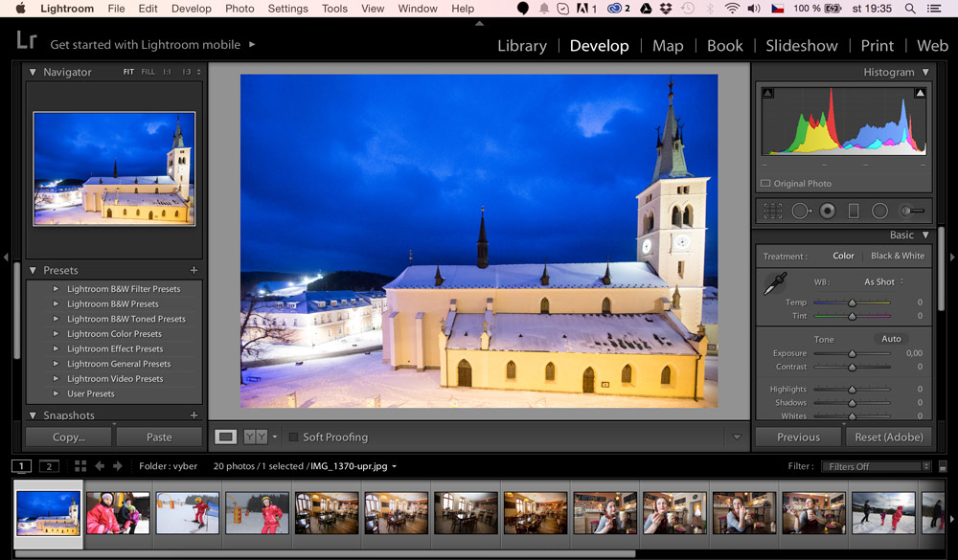Viewport: 958px width, 560px height.
Task: Pick the White Balance eyedropper tool
Action: coord(774,285)
